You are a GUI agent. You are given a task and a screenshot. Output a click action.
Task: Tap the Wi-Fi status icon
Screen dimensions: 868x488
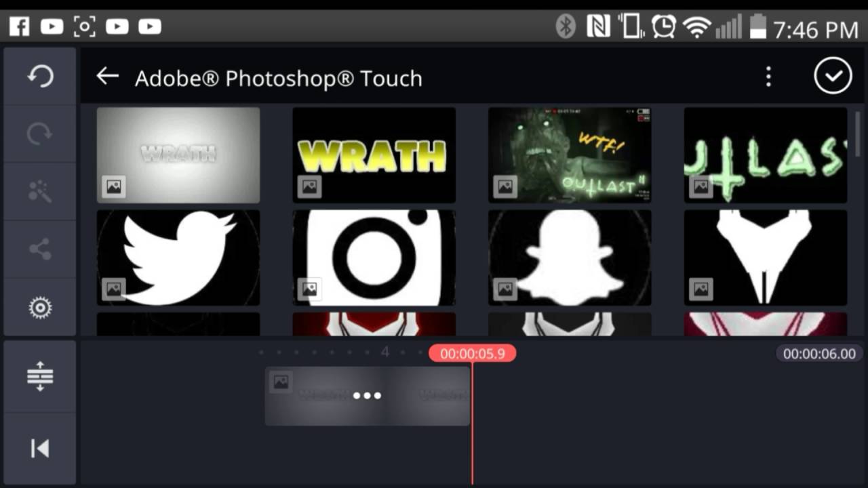pyautogui.click(x=696, y=27)
